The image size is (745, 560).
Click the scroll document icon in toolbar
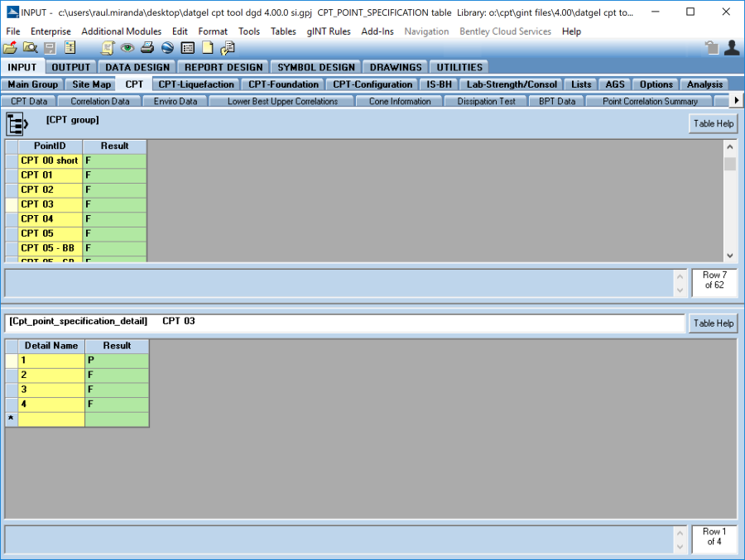(108, 48)
